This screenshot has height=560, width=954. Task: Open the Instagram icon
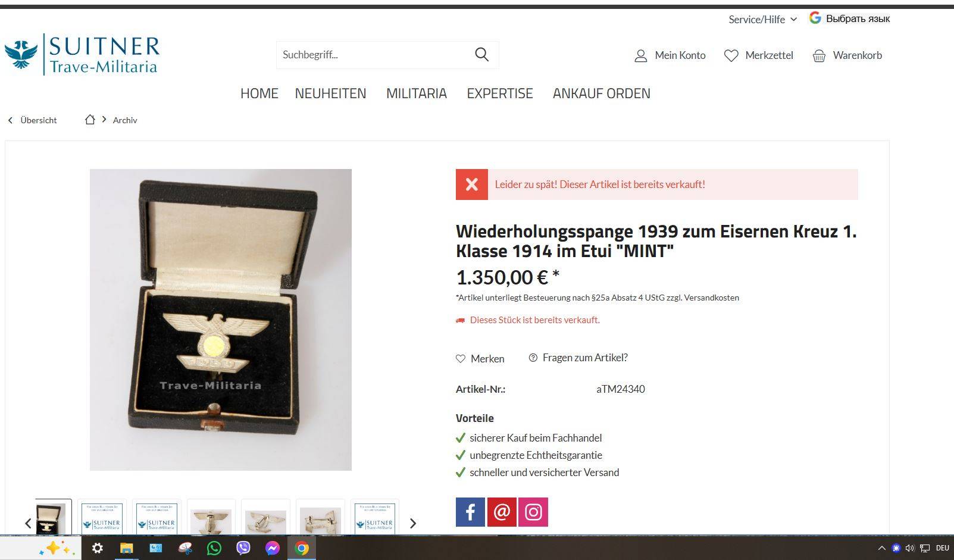533,512
